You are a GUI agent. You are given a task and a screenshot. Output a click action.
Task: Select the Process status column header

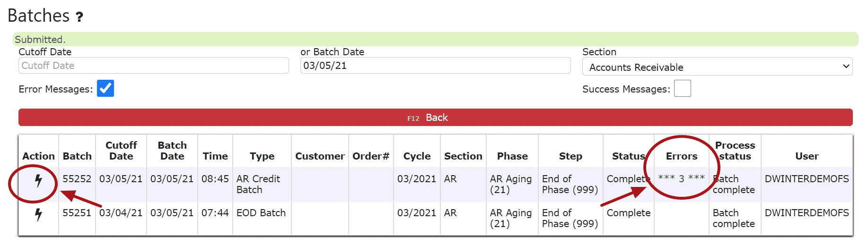735,151
